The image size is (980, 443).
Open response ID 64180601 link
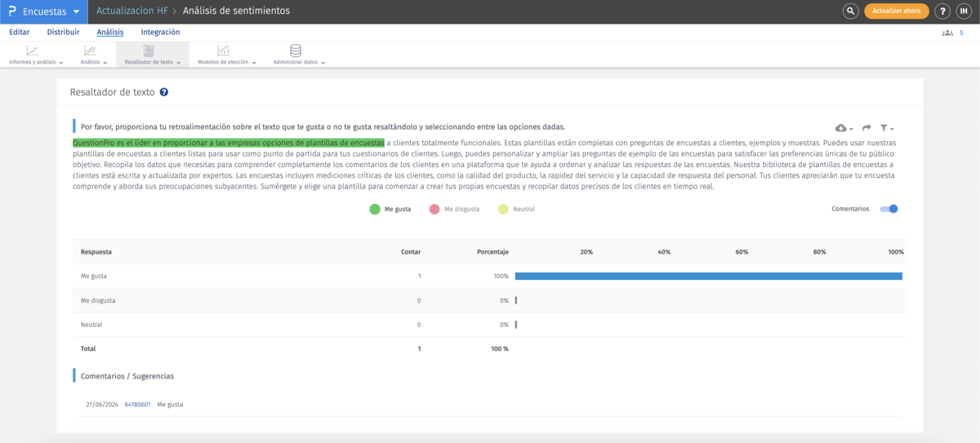[137, 405]
